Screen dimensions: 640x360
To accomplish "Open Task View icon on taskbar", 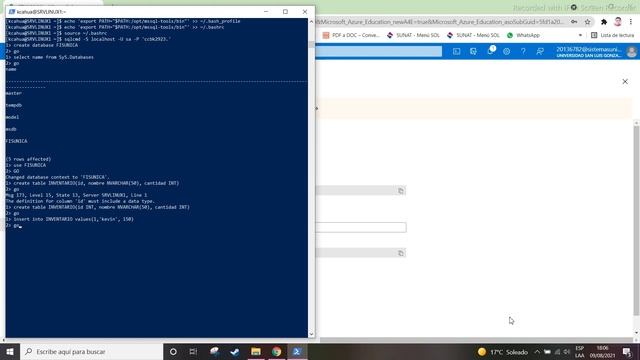I will (x=193, y=351).
